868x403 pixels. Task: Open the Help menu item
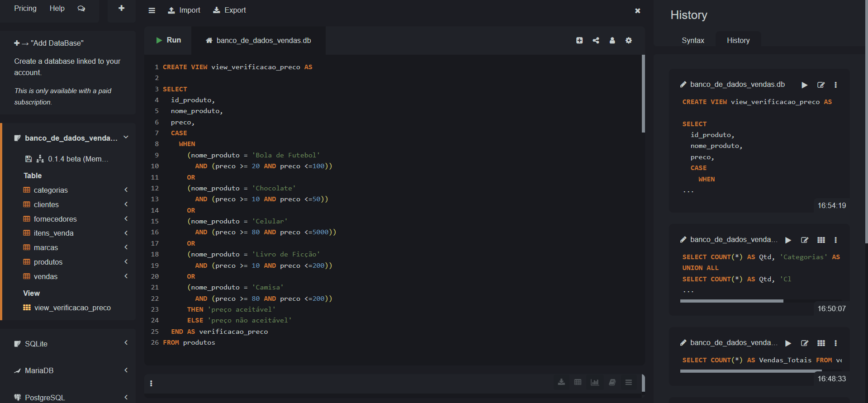(57, 9)
